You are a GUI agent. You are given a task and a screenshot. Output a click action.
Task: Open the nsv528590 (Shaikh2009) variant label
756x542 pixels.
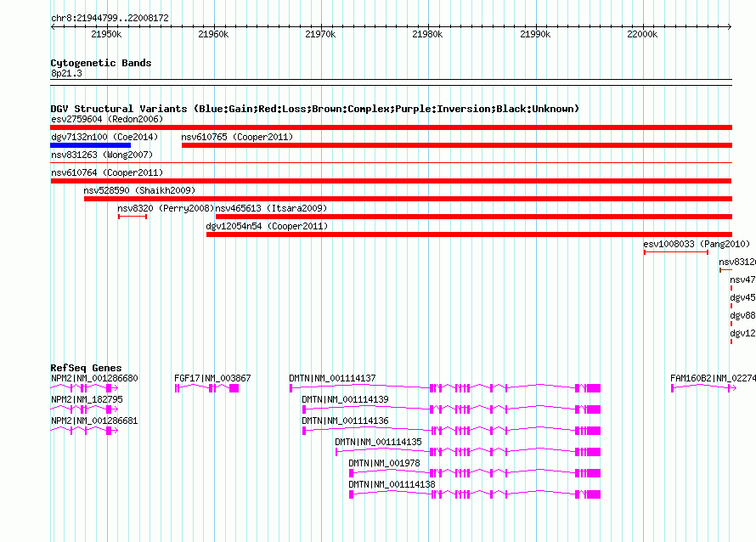[139, 190]
